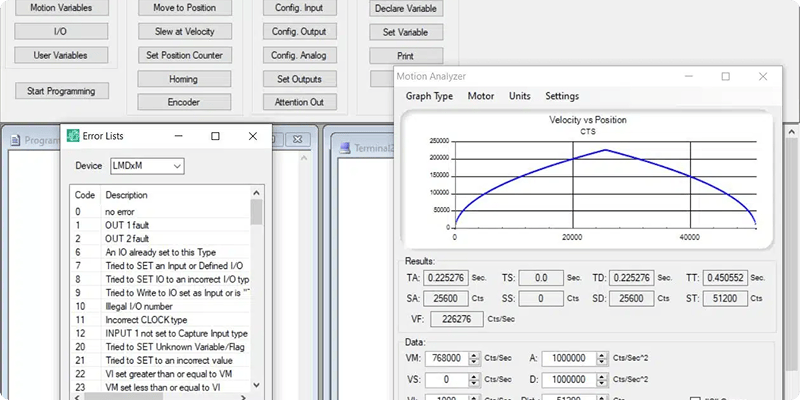Click the Slew at Velocity button

pos(184,31)
